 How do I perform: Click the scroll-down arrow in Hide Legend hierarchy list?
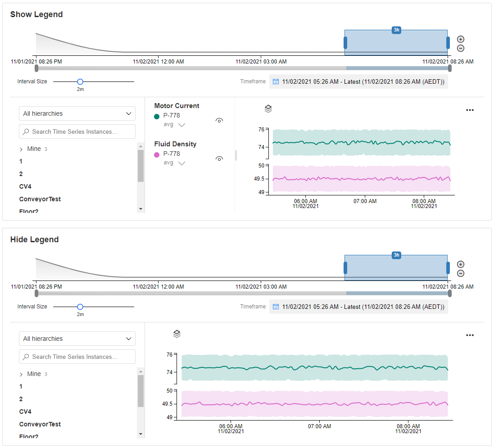pos(141,434)
